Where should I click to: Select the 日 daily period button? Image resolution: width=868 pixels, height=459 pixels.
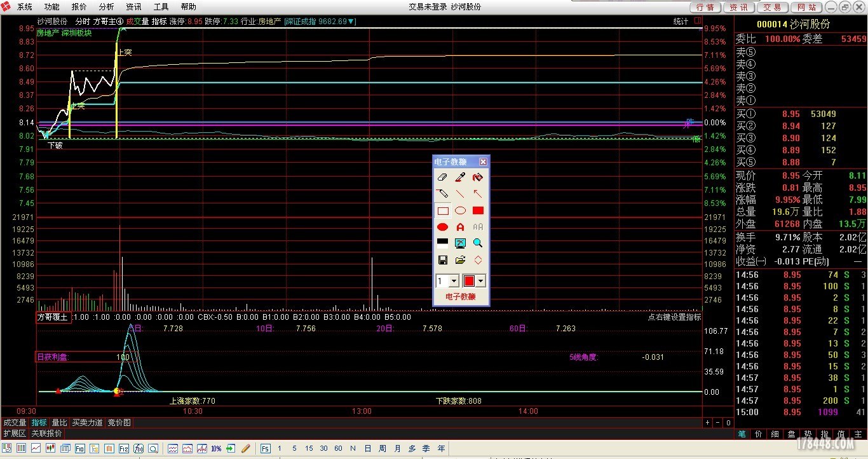[x=367, y=449]
